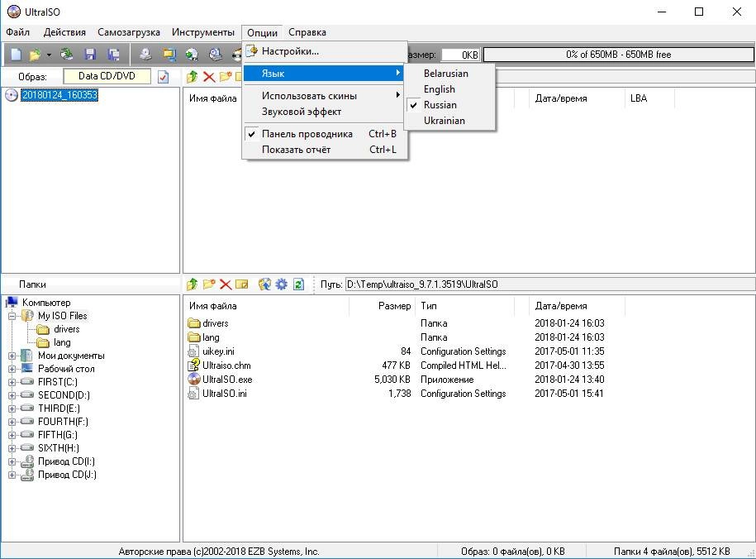Click red X delete icon in local pane toolbar
This screenshot has width=756, height=559.
pos(226,284)
